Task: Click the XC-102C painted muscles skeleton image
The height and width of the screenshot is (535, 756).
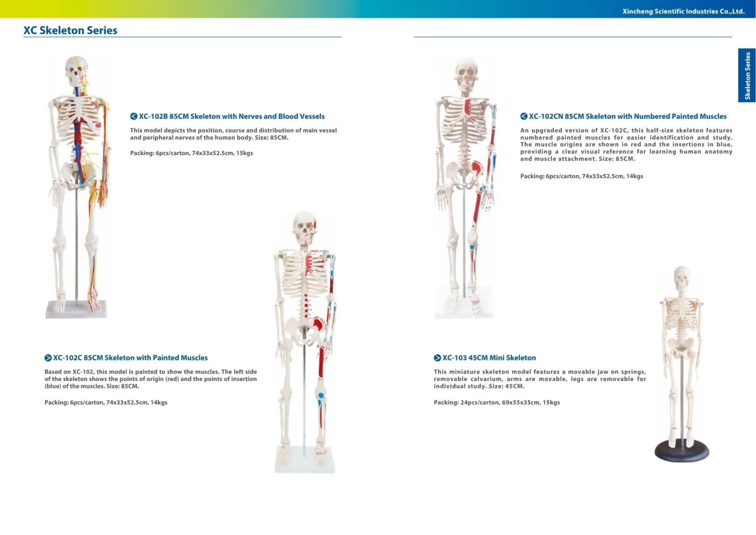Action: pyautogui.click(x=305, y=342)
